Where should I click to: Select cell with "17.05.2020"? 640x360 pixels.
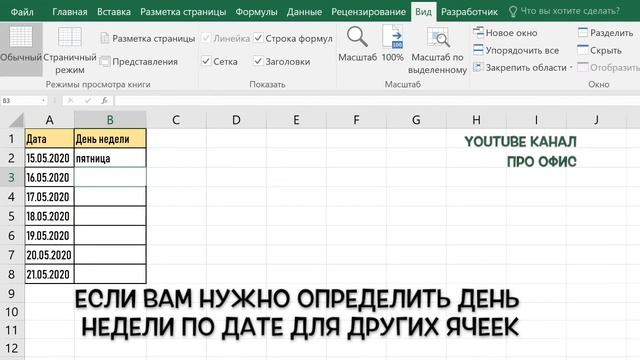point(49,197)
